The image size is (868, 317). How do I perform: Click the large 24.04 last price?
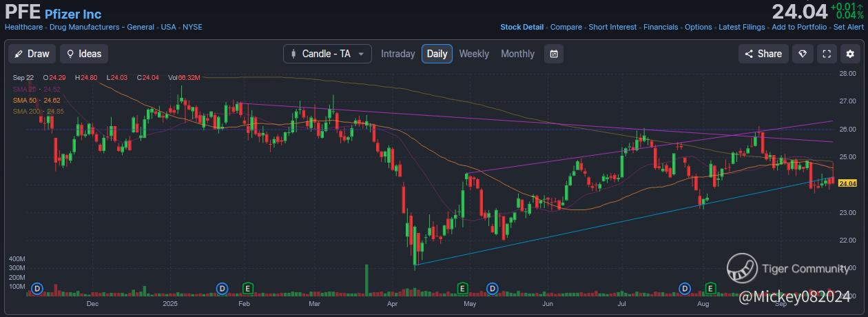coord(798,11)
